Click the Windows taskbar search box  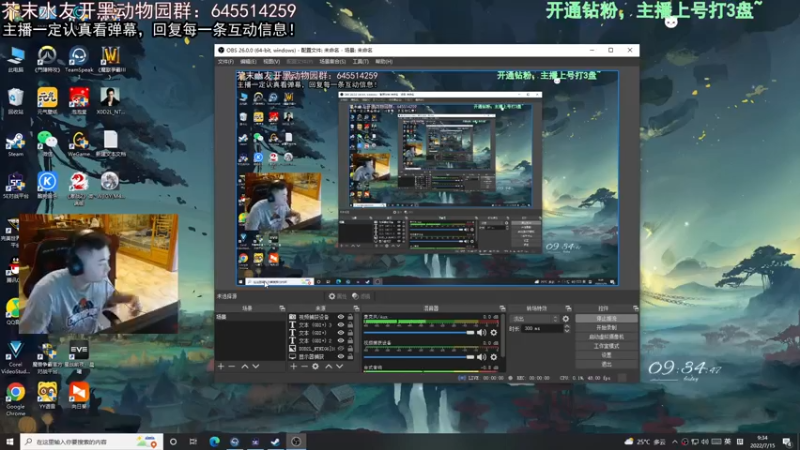pos(92,442)
